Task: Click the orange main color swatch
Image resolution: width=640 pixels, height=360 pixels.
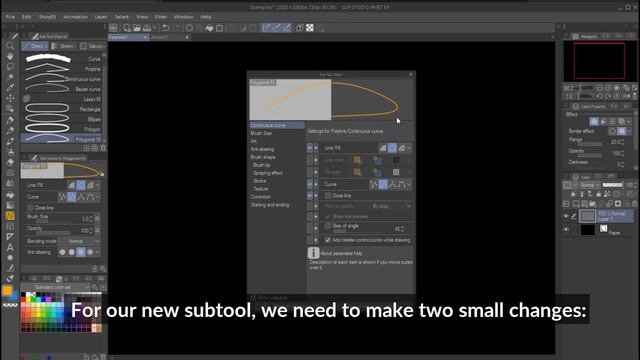Action: 7,291
